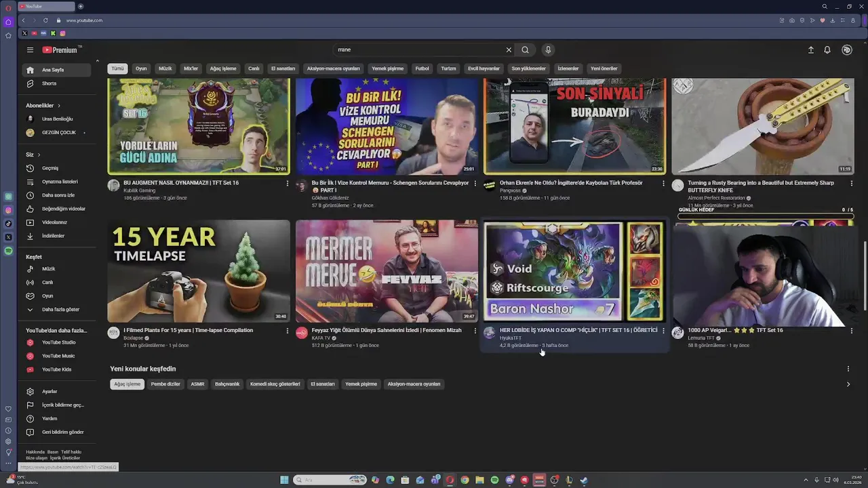Open Videolarınız
Image resolution: width=868 pixels, height=488 pixels.
tap(56, 222)
